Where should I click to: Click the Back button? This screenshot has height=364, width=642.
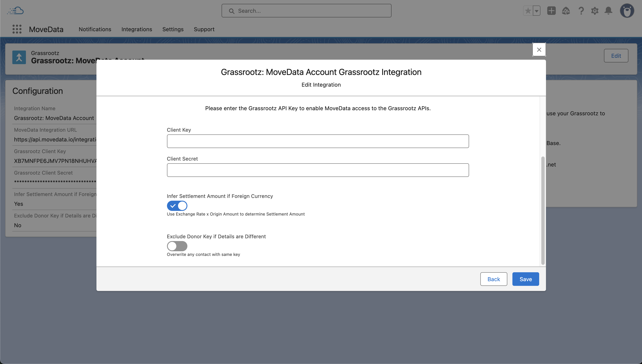494,279
